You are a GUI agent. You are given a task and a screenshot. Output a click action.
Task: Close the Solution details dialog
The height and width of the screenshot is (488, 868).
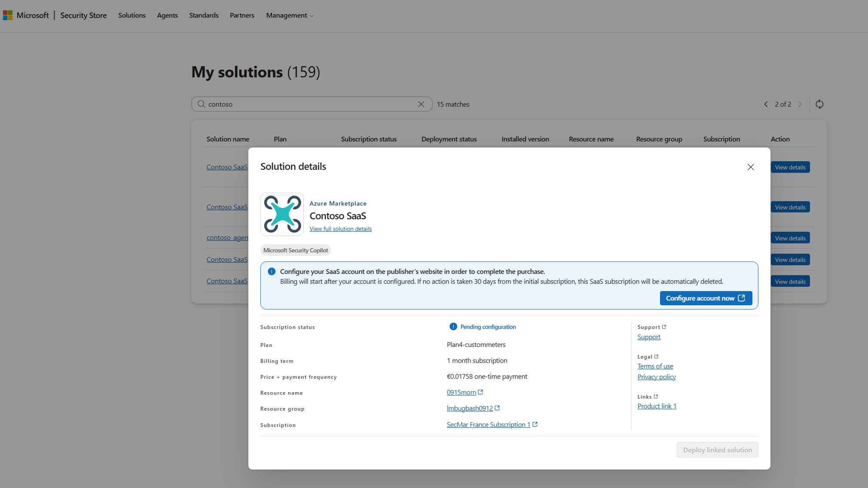(x=750, y=167)
